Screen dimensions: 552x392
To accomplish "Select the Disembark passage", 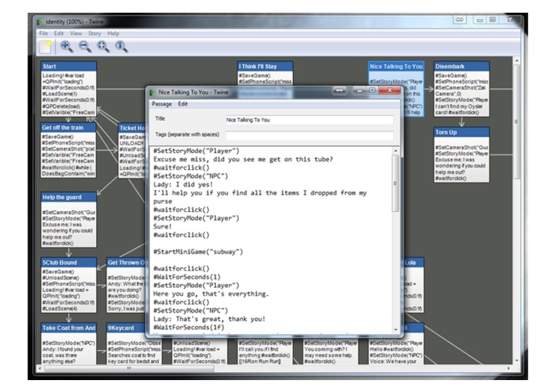I will 461,90.
